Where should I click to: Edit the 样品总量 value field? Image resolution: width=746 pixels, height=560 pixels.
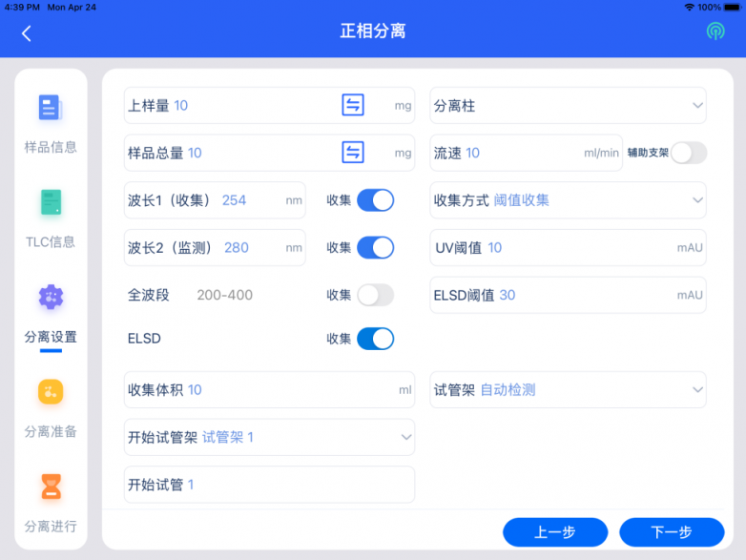click(x=269, y=153)
